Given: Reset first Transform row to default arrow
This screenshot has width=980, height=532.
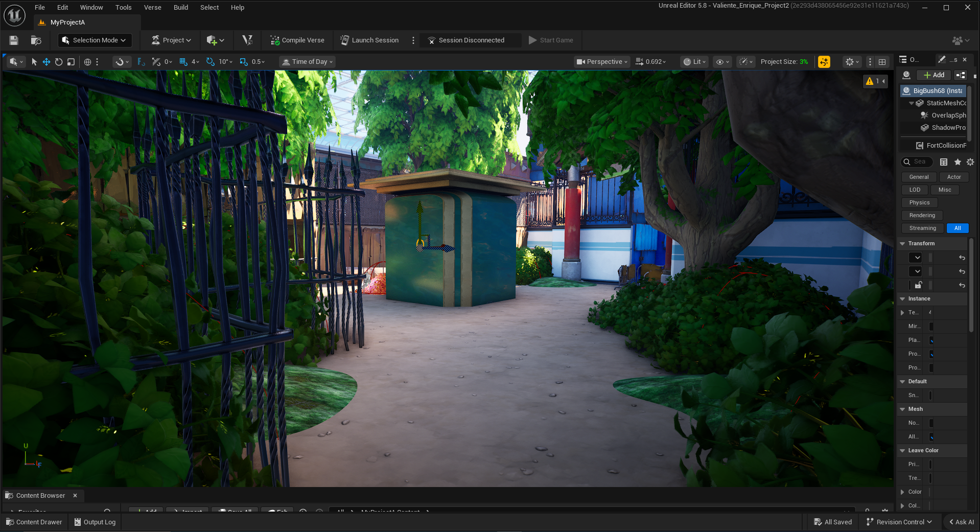Looking at the screenshot, I should tap(962, 258).
